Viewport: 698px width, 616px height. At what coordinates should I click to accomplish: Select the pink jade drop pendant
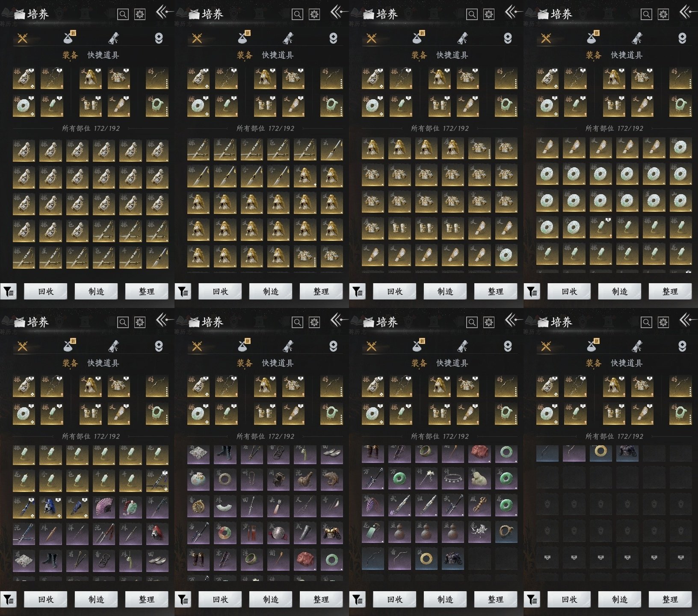tap(278, 506)
